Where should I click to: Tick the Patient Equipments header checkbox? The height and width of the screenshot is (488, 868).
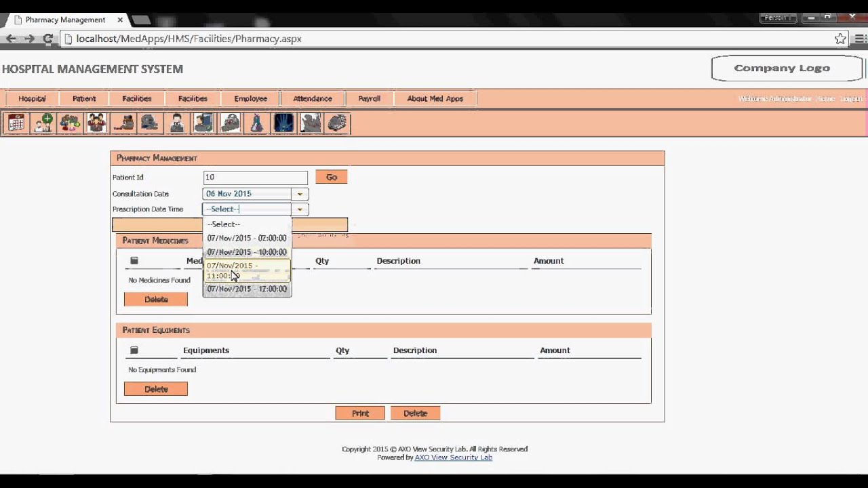(134, 350)
